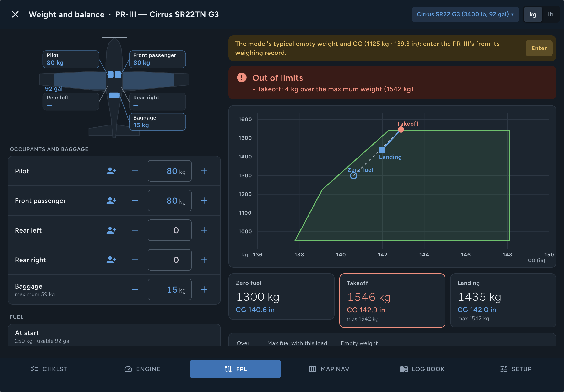Image resolution: width=564 pixels, height=392 pixels.
Task: Add a person to Front passenger seat
Action: (x=111, y=200)
